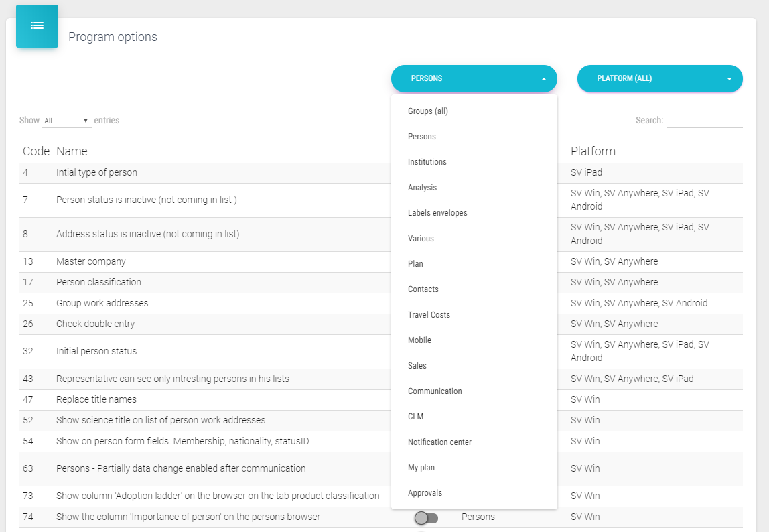This screenshot has height=532, width=769.
Task: Select Contacts from the dropdown
Action: (x=423, y=289)
